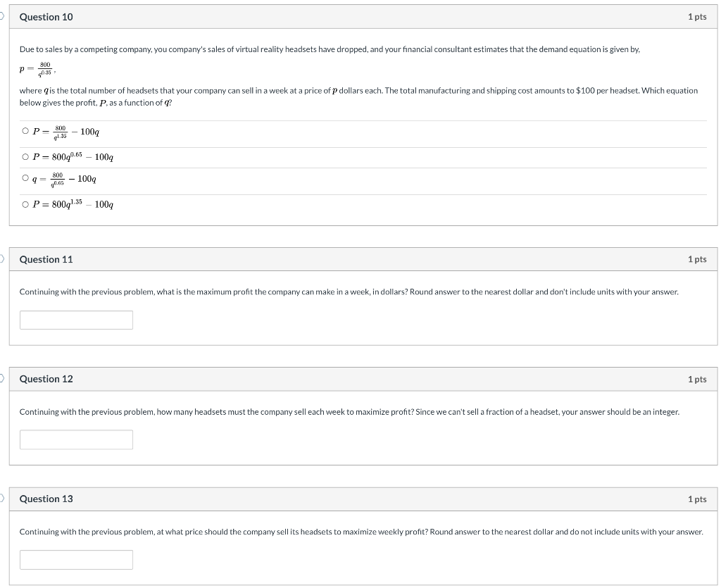
Task: Click the Question 13 price answer field
Action: click(x=76, y=560)
